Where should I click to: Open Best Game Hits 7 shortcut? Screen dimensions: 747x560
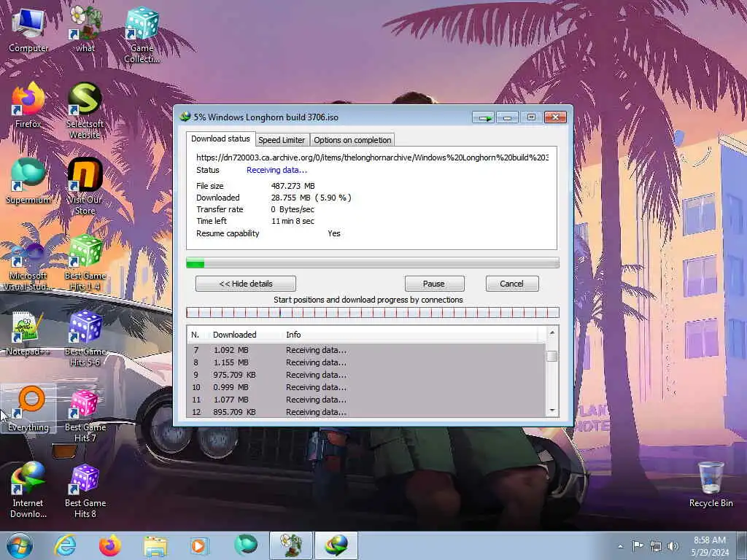click(85, 414)
